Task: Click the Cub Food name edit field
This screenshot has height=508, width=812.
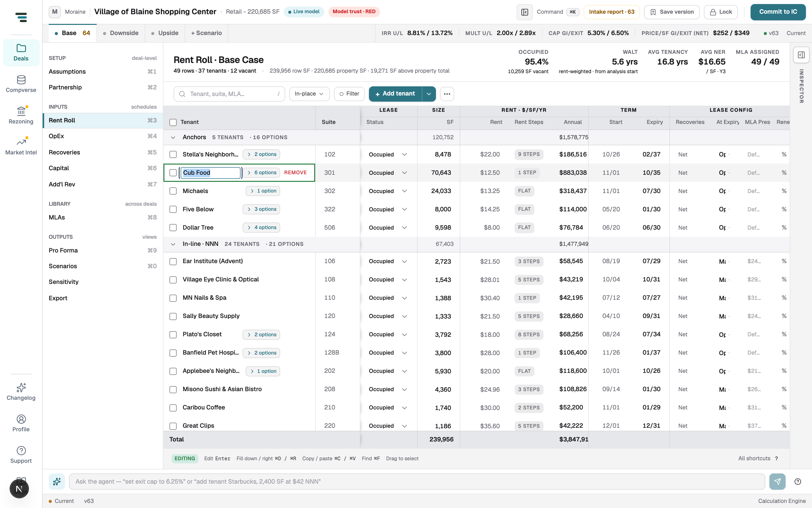Action: tap(210, 173)
